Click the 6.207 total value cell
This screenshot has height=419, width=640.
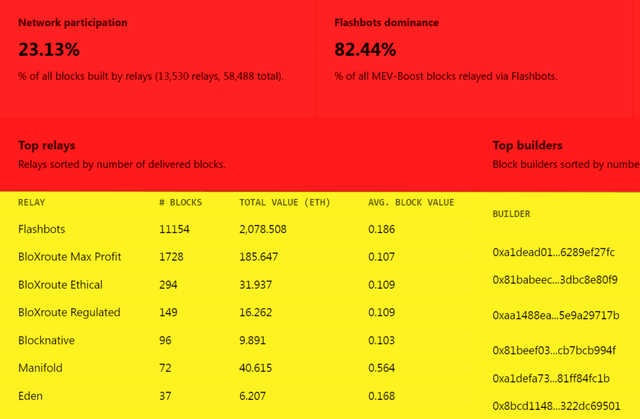click(253, 396)
